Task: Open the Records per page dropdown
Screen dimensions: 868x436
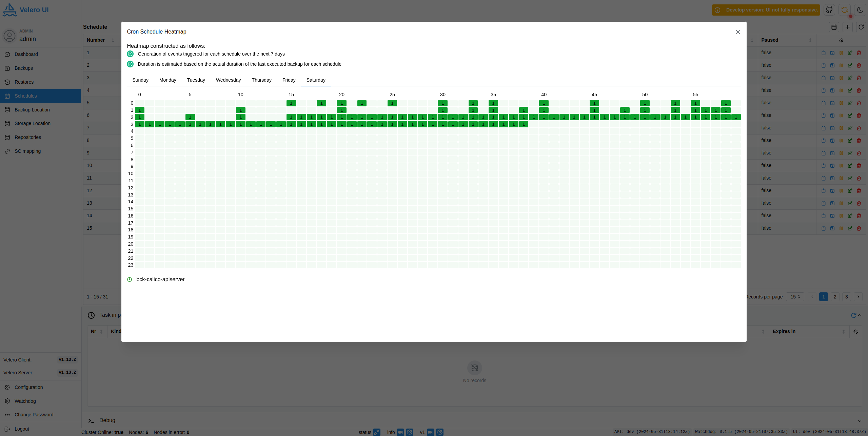Action: point(795,297)
